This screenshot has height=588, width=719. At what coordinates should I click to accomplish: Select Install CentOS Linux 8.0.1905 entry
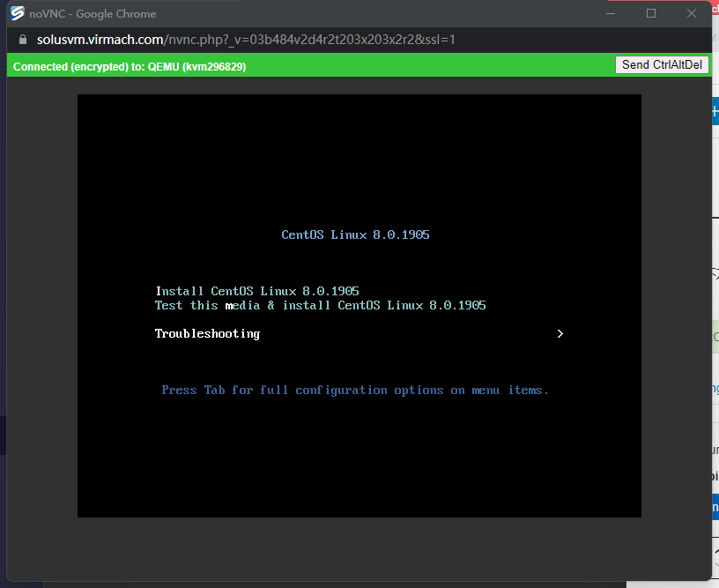(x=257, y=291)
